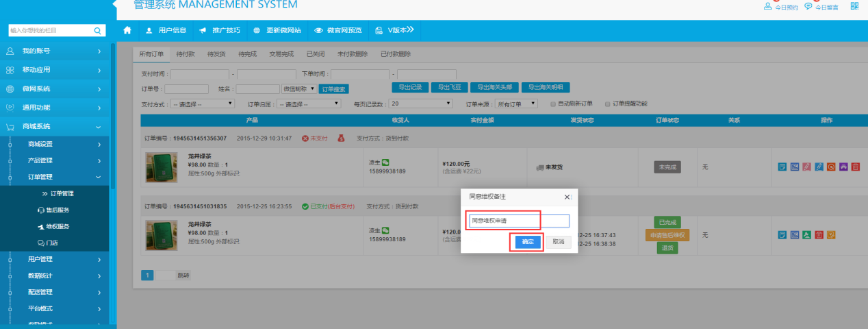The height and width of the screenshot is (329, 868).
Task: Enable the 自动刷新订单 checkbox
Action: [x=553, y=104]
